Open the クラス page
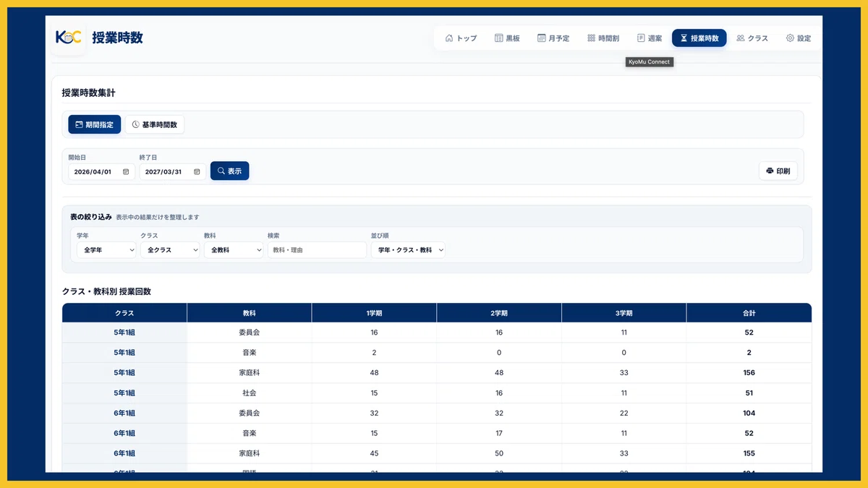The image size is (868, 488). tap(752, 38)
